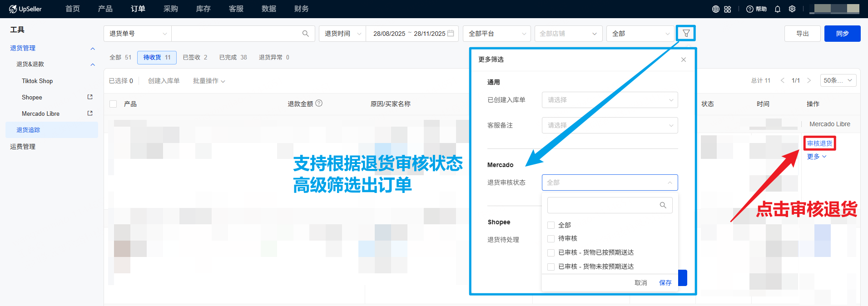This screenshot has height=306, width=868.
Task: Open the 已创建入库单 select dropdown
Action: (610, 100)
